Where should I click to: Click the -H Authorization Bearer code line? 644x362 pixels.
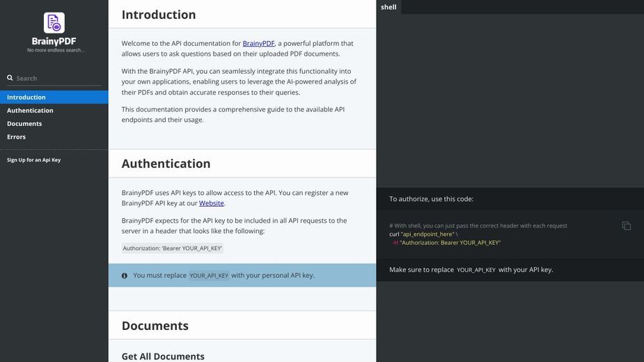(x=446, y=243)
